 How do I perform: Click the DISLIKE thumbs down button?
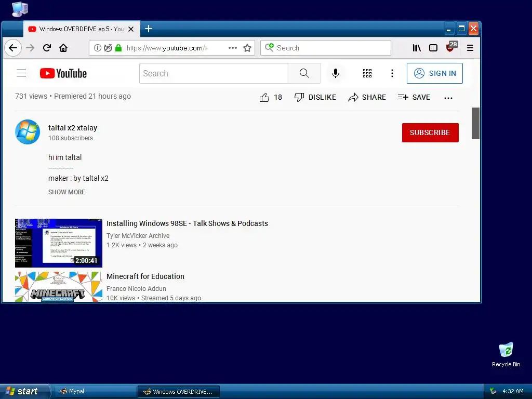point(315,97)
